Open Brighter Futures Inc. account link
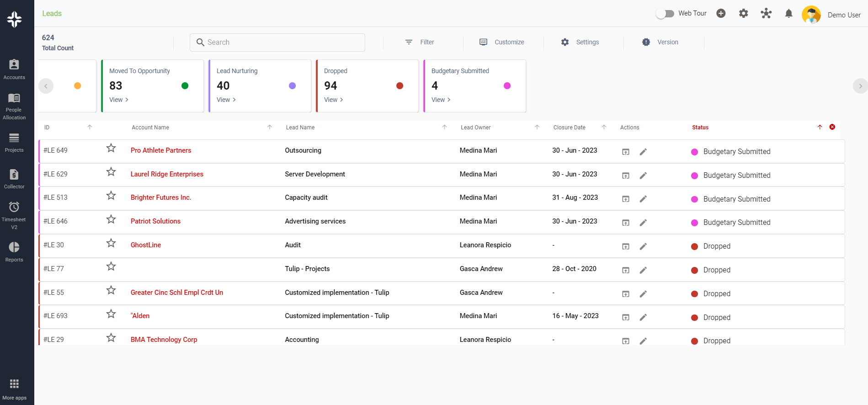This screenshot has height=405, width=868. point(161,197)
